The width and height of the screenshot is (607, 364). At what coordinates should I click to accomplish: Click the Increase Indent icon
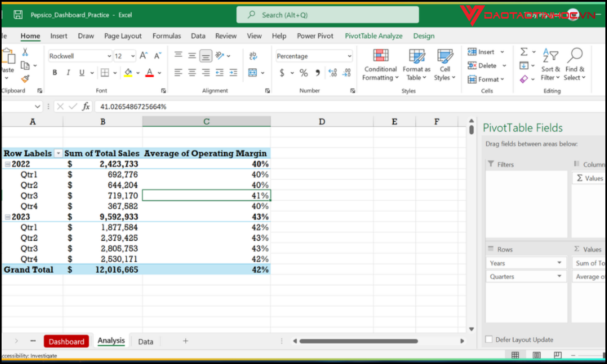coord(233,72)
